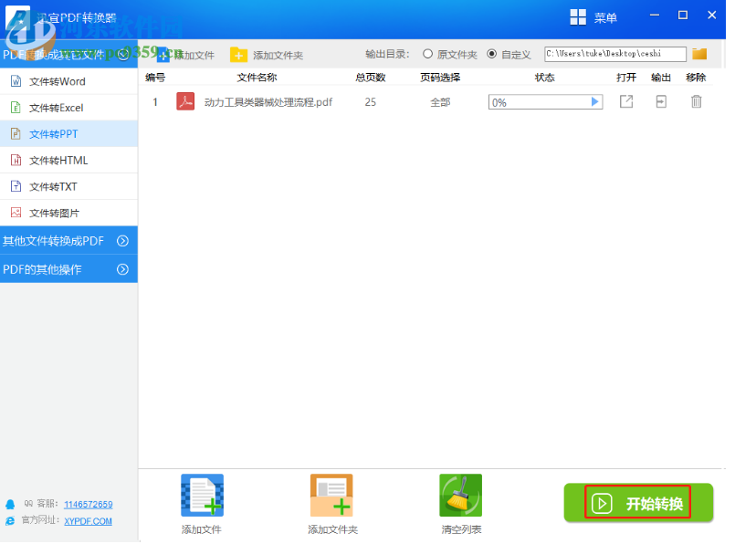Open the 页码选择 setting for 动力工具类器械处理流程.pdf
This screenshot has height=544, width=756.
coord(440,101)
